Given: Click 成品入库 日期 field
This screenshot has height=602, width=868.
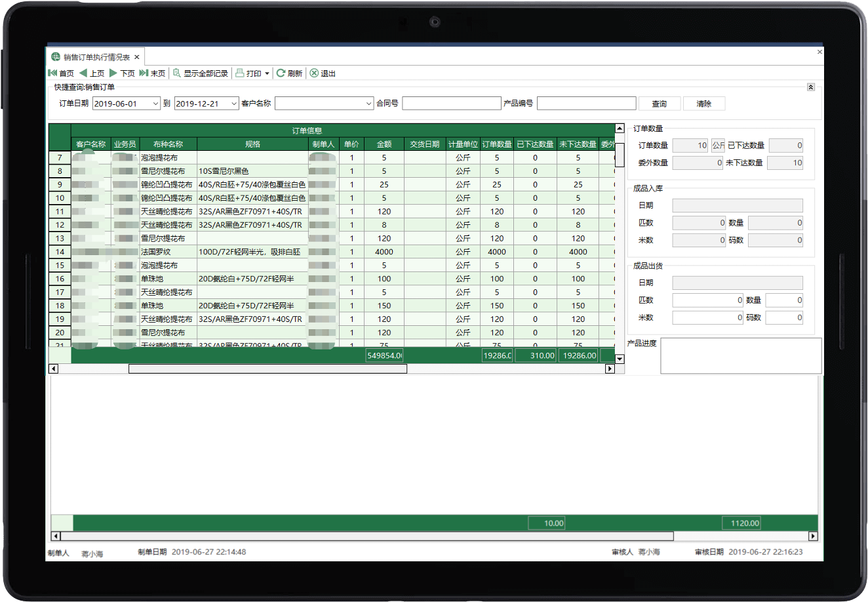Looking at the screenshot, I should [738, 205].
